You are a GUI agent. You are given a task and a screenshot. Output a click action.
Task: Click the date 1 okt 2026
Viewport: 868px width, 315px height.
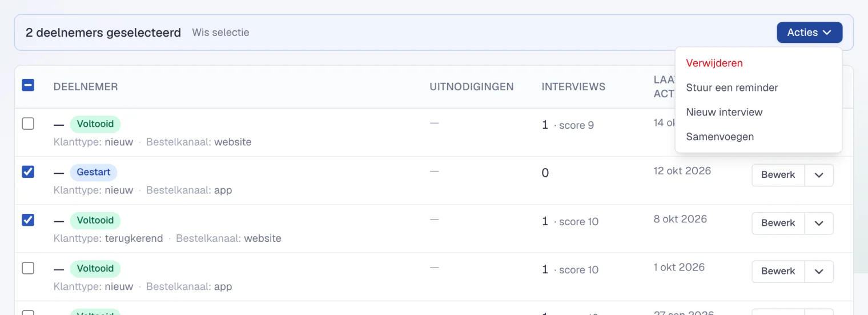point(679,267)
